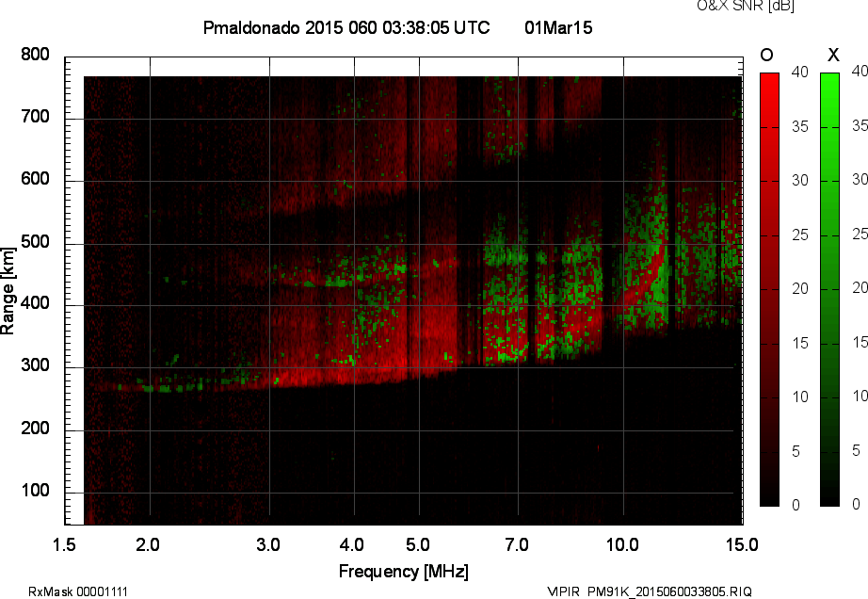Click the 'Range [km]' axis label
This screenshot has width=868, height=599.
[8, 291]
